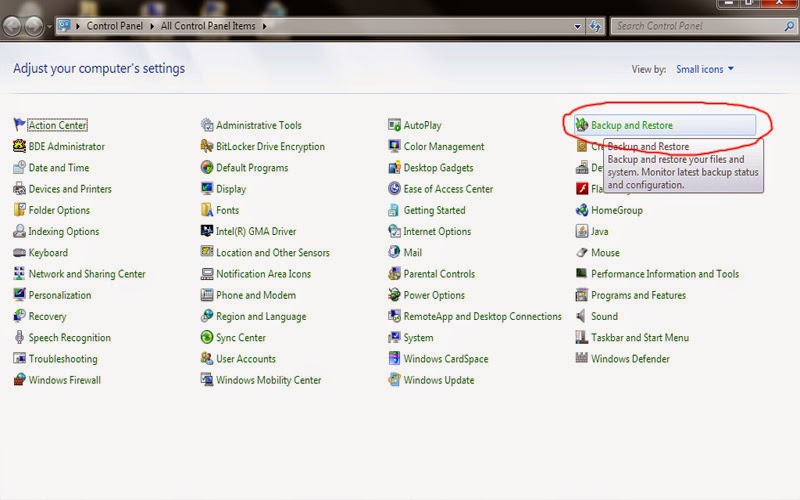
Task: Open Speech Recognition
Action: pos(69,337)
